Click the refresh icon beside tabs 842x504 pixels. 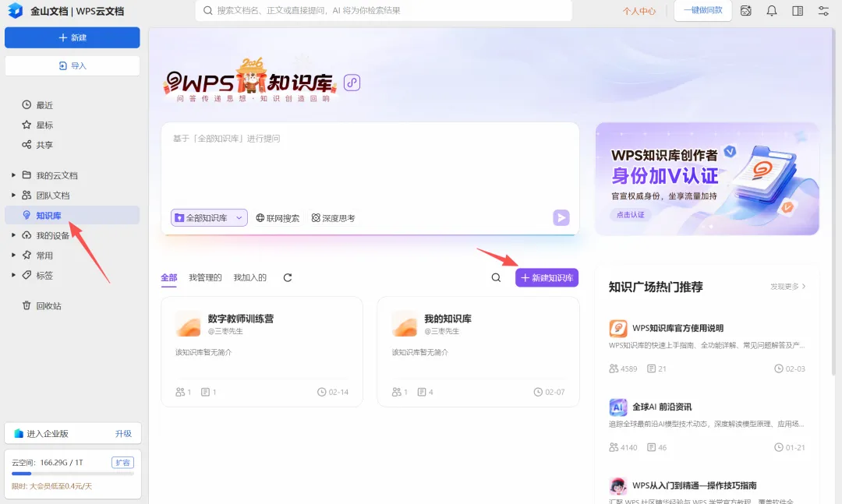287,277
